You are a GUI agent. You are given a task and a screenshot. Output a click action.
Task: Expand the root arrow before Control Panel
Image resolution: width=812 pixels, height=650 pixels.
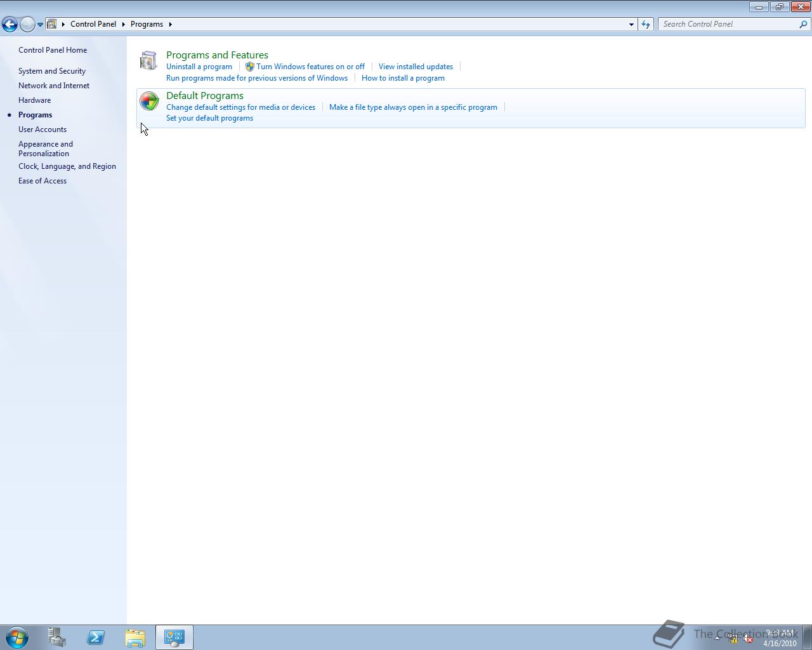tap(63, 24)
